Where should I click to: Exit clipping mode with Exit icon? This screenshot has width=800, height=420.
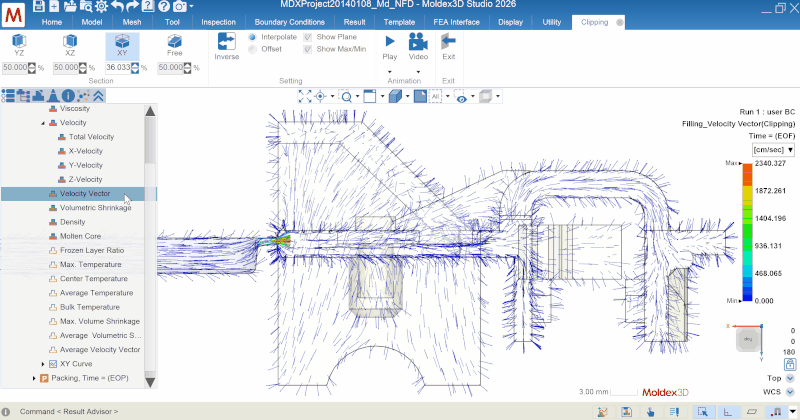click(x=448, y=45)
